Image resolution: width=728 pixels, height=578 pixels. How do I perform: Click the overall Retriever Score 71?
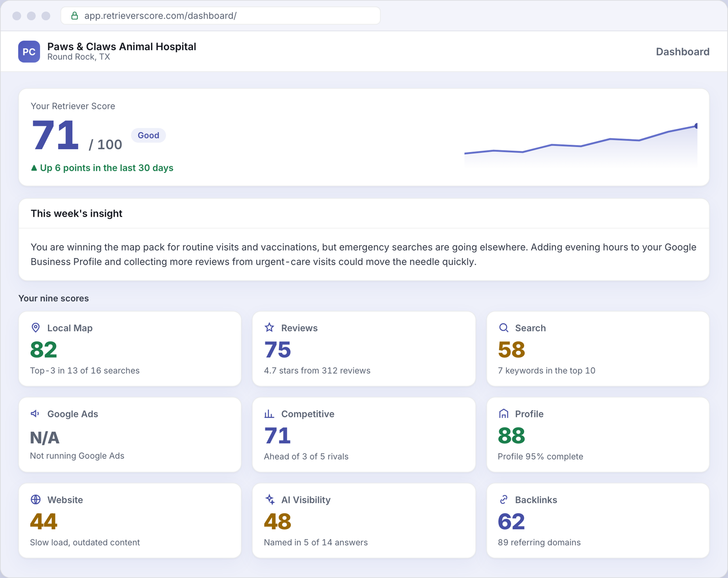pyautogui.click(x=56, y=135)
